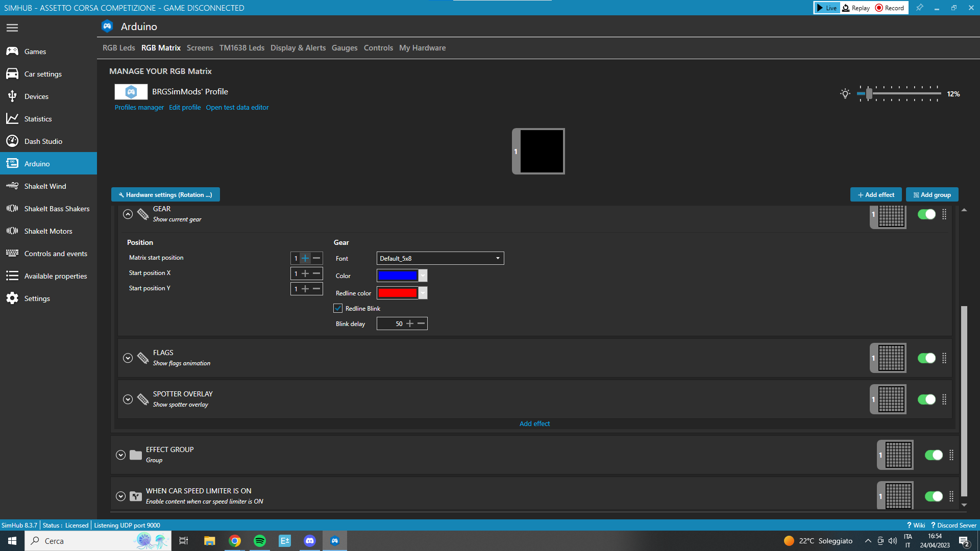980x551 pixels.
Task: Open the TM1638 Leds tab
Action: point(242,48)
